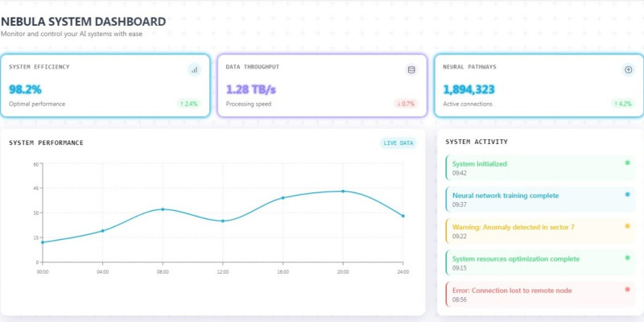Click the LIVE DATA badge on performance chart

tap(398, 143)
